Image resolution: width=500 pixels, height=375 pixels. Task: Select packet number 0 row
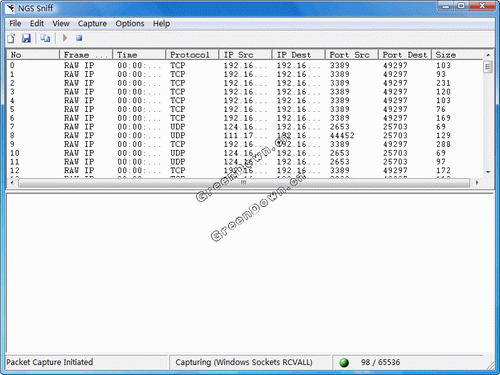[x=245, y=65]
